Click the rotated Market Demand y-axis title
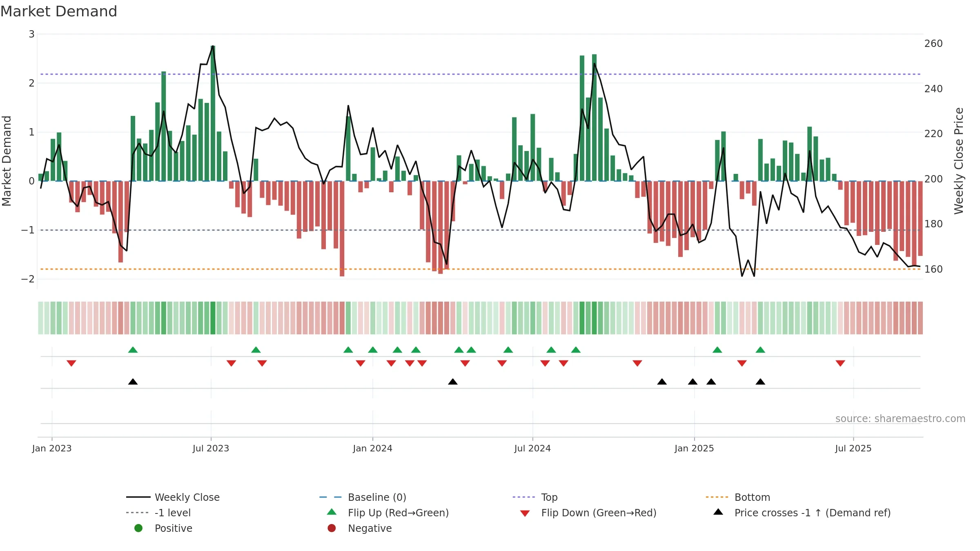Image resolution: width=980 pixels, height=551 pixels. coord(7,161)
